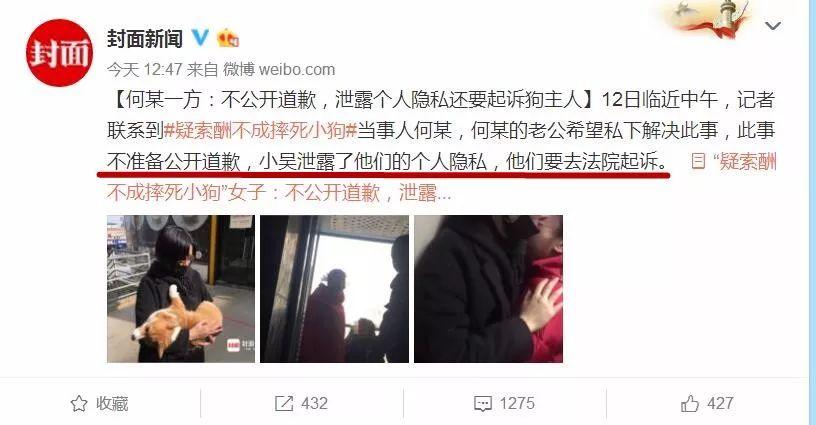The image size is (816, 425).
Task: View second photo of people by window
Action: [335, 289]
